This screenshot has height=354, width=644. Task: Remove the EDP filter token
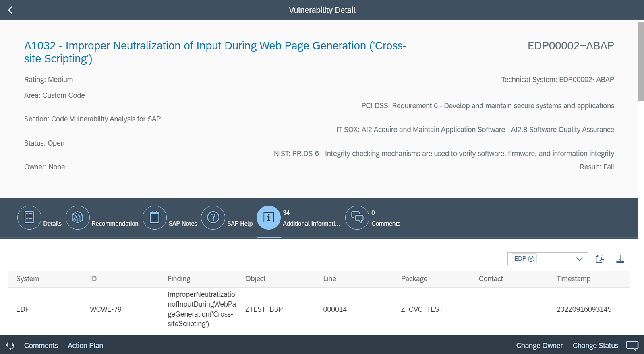click(531, 259)
